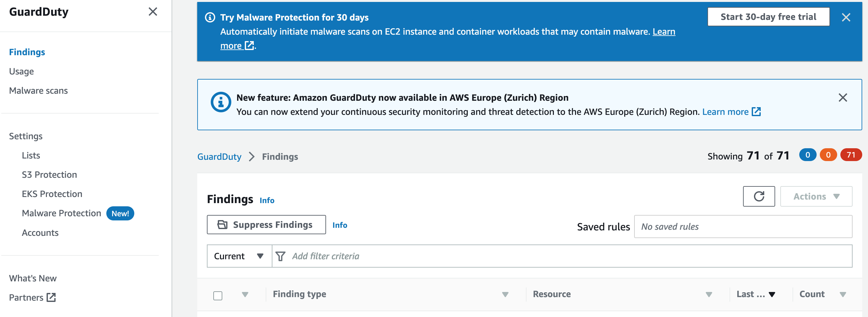The height and width of the screenshot is (317, 868).
Task: Click the refresh findings icon button
Action: 758,196
